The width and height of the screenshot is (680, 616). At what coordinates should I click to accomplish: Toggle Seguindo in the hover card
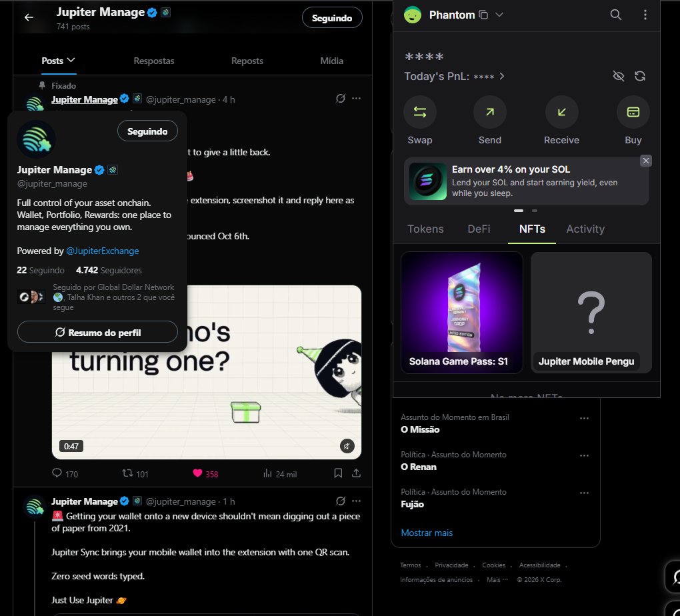click(x=147, y=131)
